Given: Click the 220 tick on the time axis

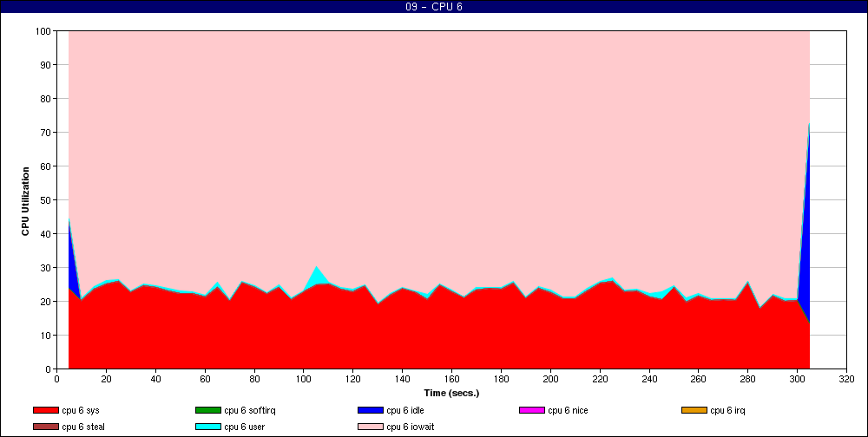Looking at the screenshot, I should click(x=600, y=379).
